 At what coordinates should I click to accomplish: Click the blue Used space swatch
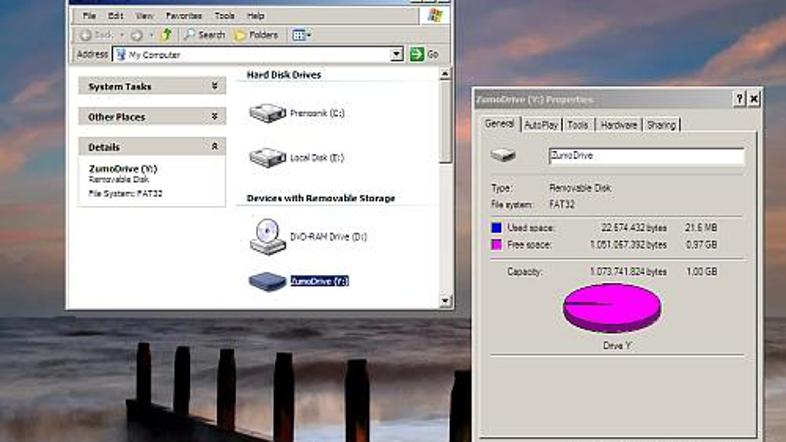click(x=496, y=228)
